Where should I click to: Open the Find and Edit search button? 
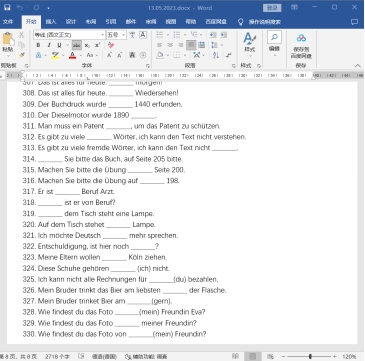point(274,42)
